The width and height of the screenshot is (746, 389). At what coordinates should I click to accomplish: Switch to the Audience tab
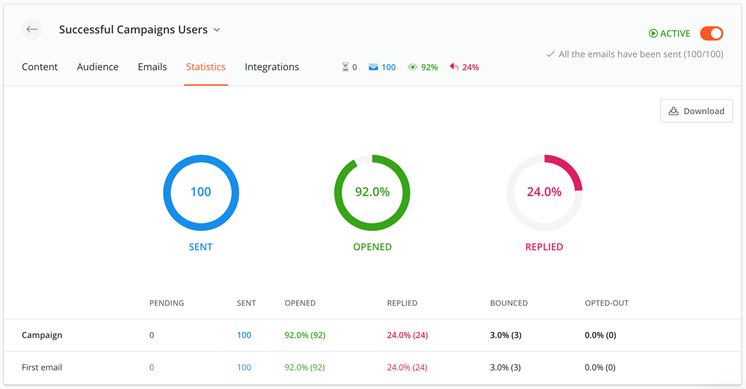click(98, 67)
